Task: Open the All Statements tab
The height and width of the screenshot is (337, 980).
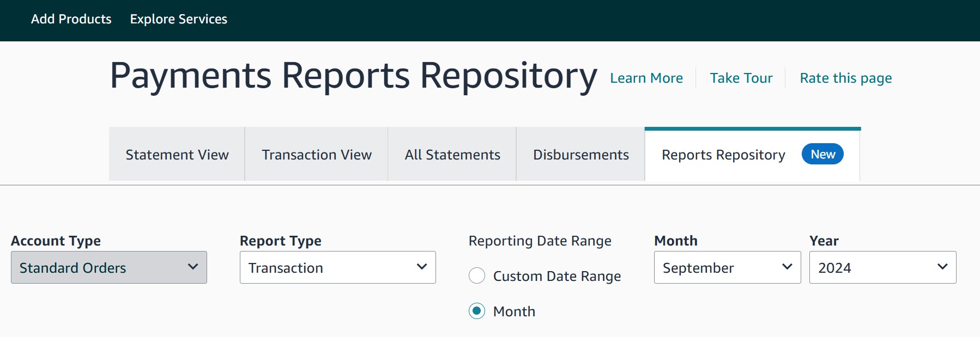Action: pyautogui.click(x=452, y=155)
